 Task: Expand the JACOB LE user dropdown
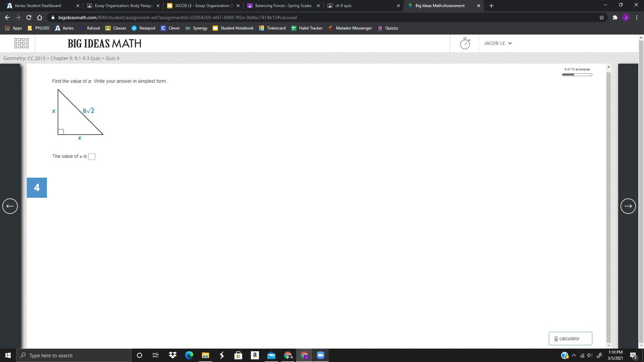coord(498,43)
